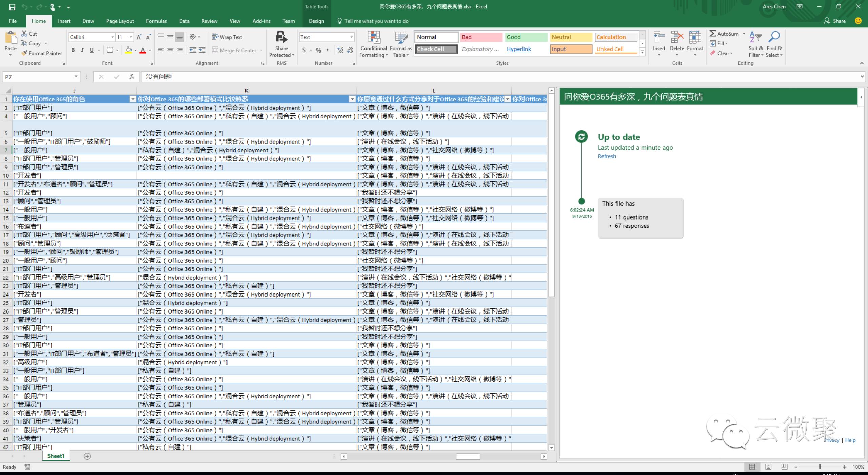The width and height of the screenshot is (868, 475).
Task: Open Find & Select menu
Action: 774,44
